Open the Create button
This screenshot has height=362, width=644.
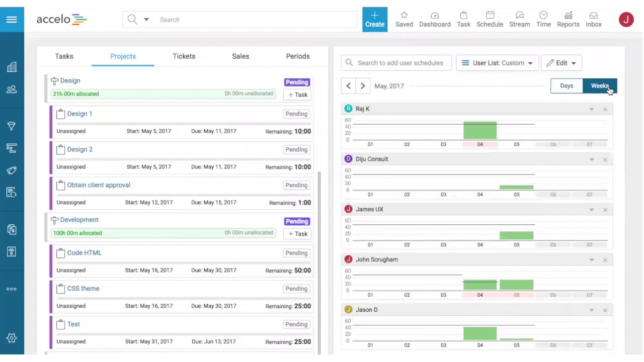pyautogui.click(x=374, y=19)
